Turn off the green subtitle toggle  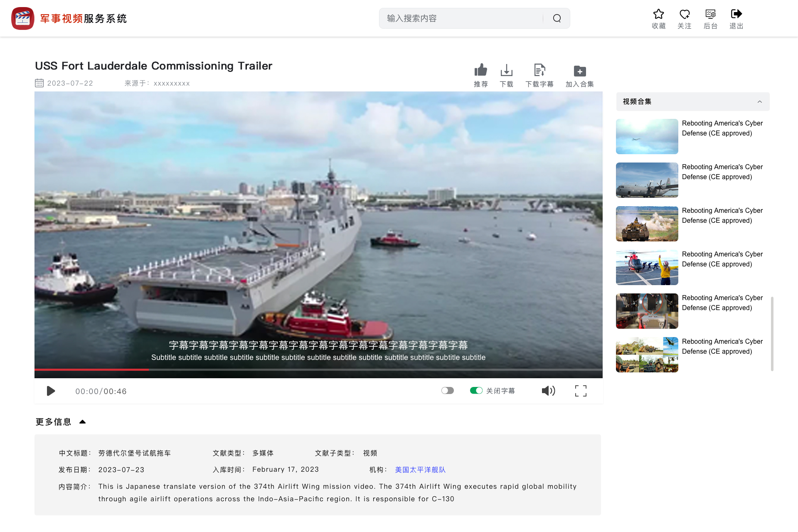476,390
